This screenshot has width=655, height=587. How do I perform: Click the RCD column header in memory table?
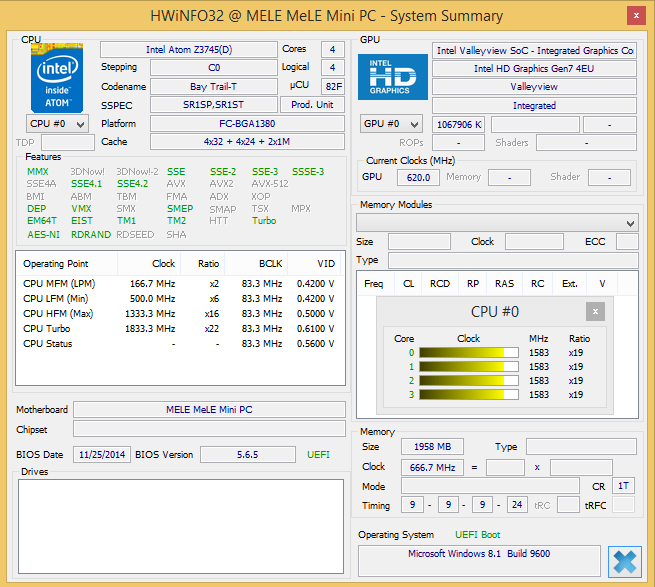coord(440,284)
